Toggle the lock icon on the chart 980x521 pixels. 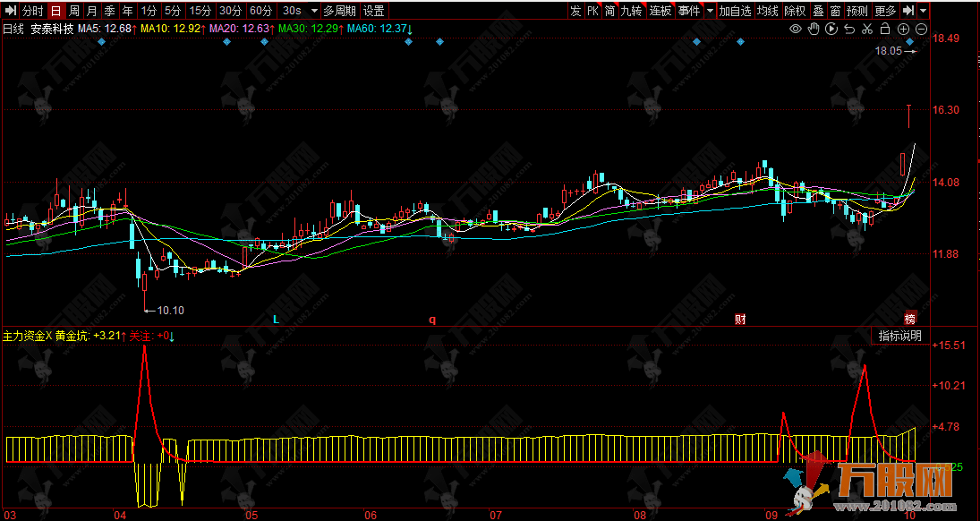pyautogui.click(x=886, y=30)
